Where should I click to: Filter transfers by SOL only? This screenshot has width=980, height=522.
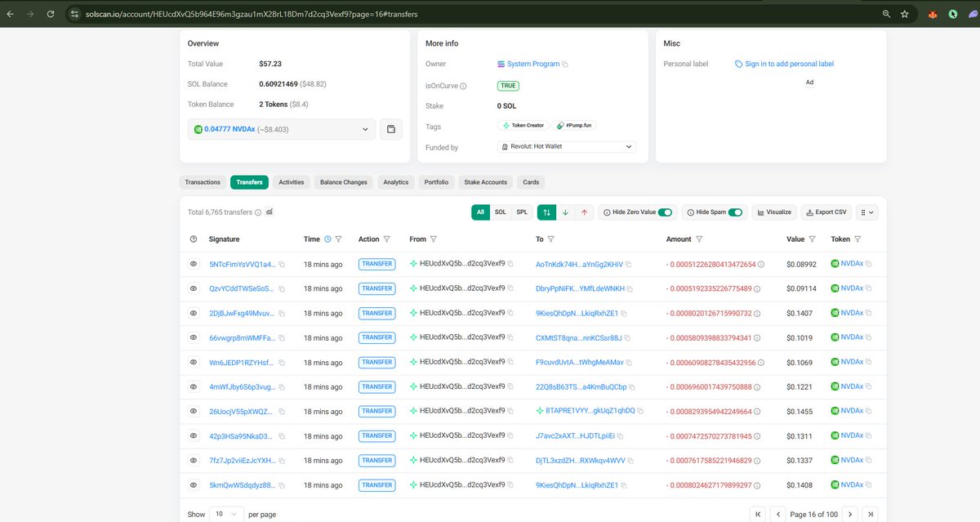[501, 212]
